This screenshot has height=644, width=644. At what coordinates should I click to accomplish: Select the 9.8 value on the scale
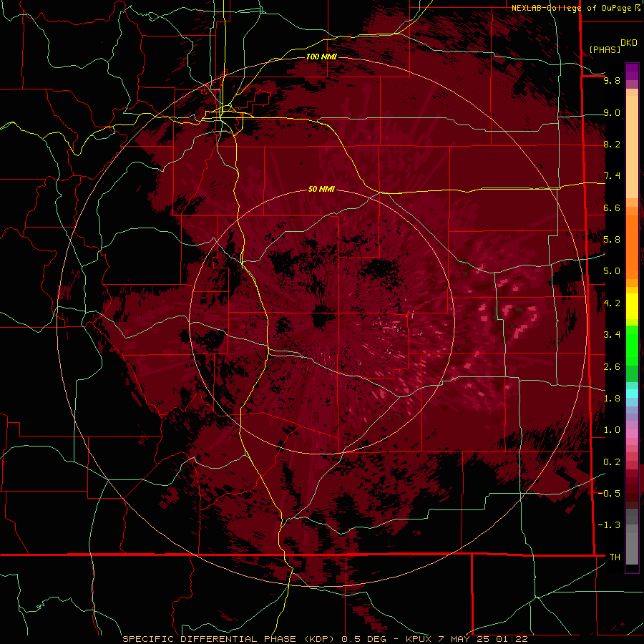612,80
